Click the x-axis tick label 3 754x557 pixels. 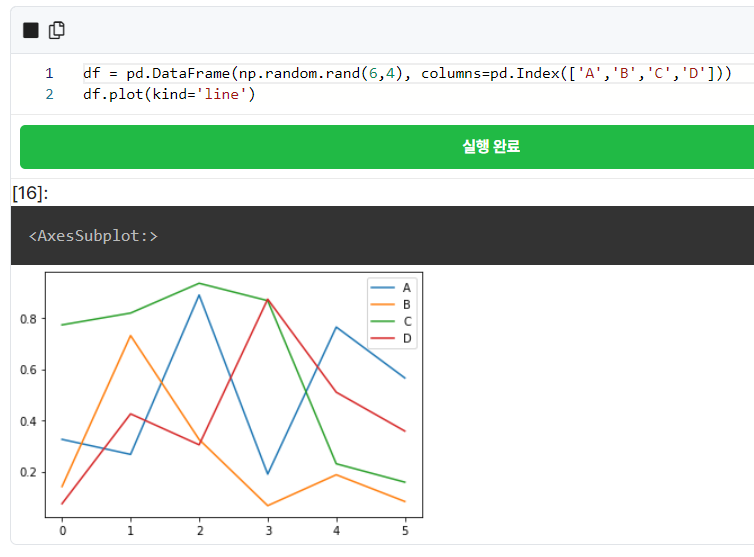[x=268, y=531]
